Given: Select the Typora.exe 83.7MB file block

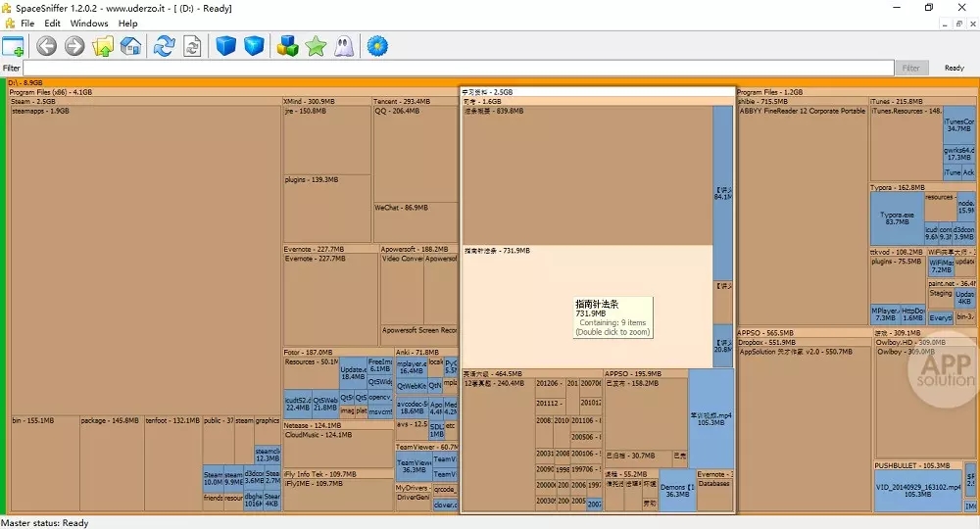Looking at the screenshot, I should [897, 217].
